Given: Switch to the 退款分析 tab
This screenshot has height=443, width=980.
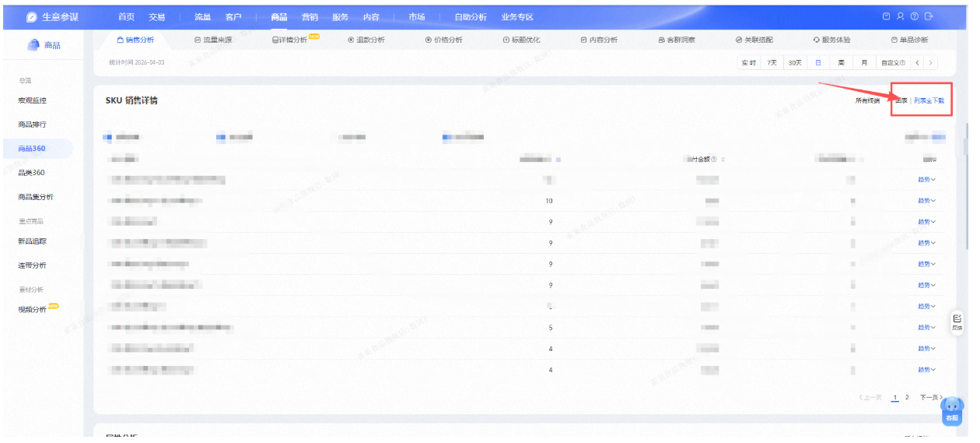Looking at the screenshot, I should 366,40.
